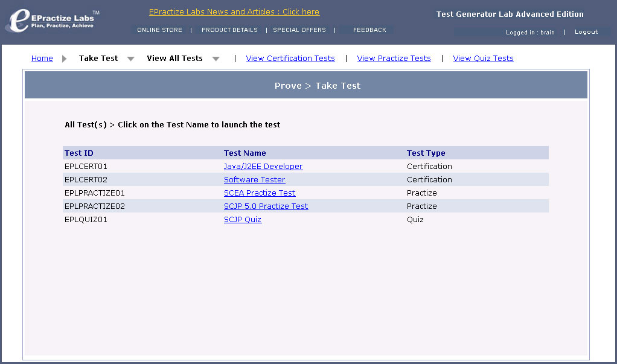
Task: Open EPractize Labs News and Articles link
Action: pos(234,12)
